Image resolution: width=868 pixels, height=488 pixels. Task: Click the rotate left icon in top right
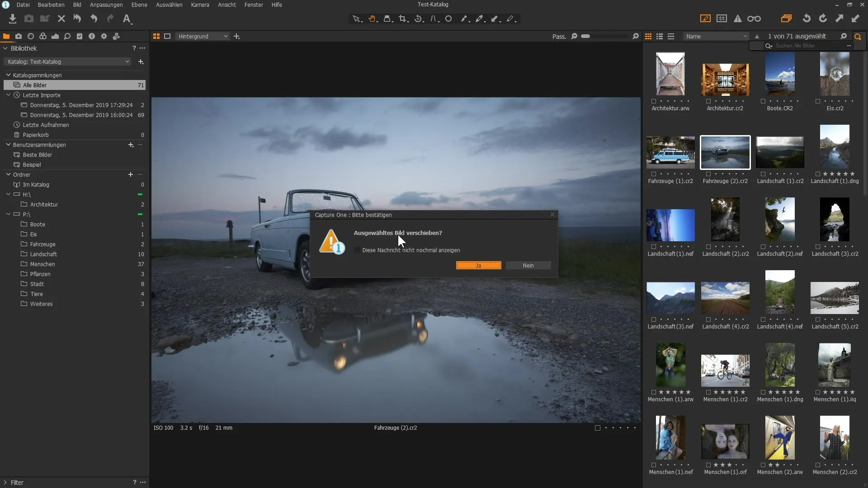[x=807, y=19]
